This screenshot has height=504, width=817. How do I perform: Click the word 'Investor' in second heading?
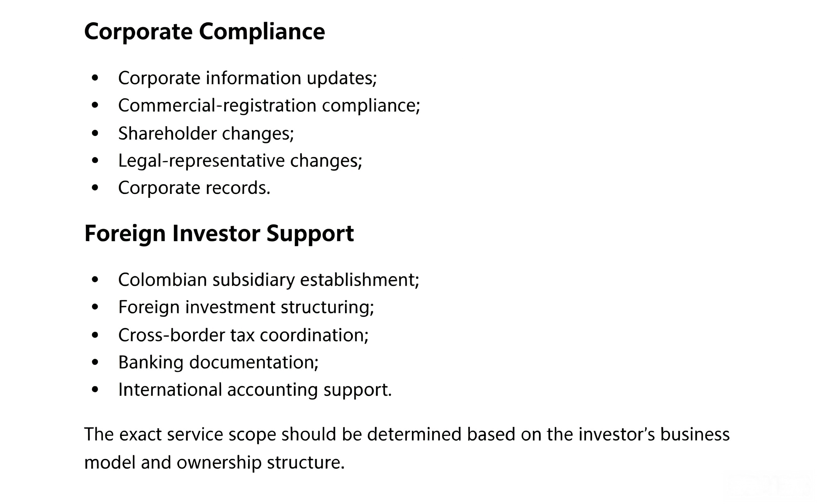click(x=216, y=233)
